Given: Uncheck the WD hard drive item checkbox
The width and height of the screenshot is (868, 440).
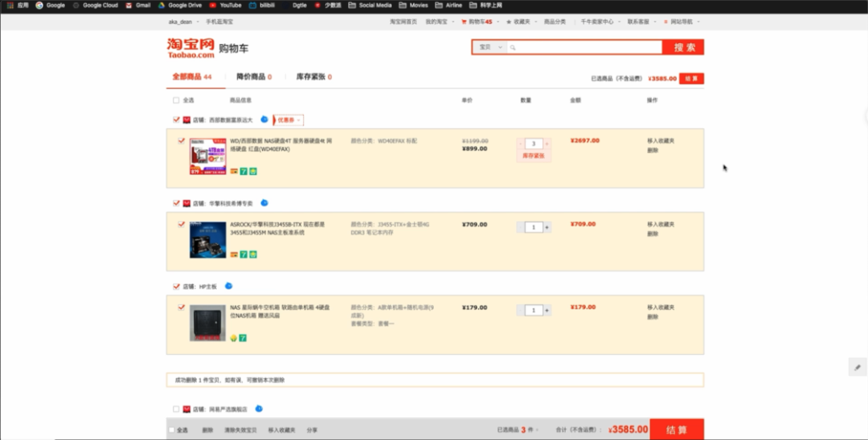Looking at the screenshot, I should pos(181,141).
